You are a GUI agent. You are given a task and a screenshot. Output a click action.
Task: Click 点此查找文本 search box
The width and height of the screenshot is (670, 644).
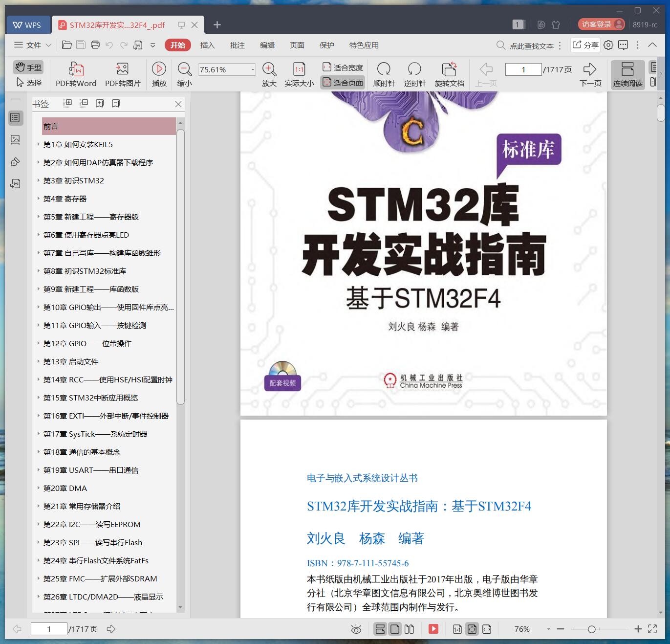[525, 45]
